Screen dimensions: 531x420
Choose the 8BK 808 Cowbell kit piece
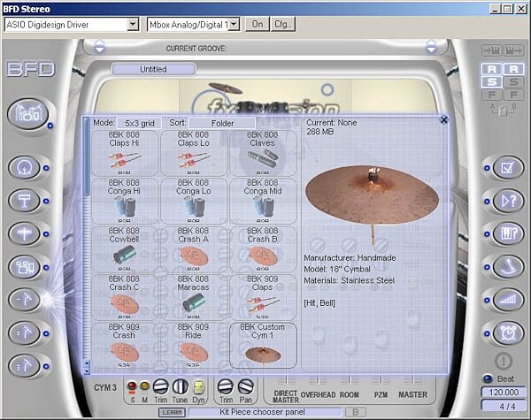(x=125, y=249)
